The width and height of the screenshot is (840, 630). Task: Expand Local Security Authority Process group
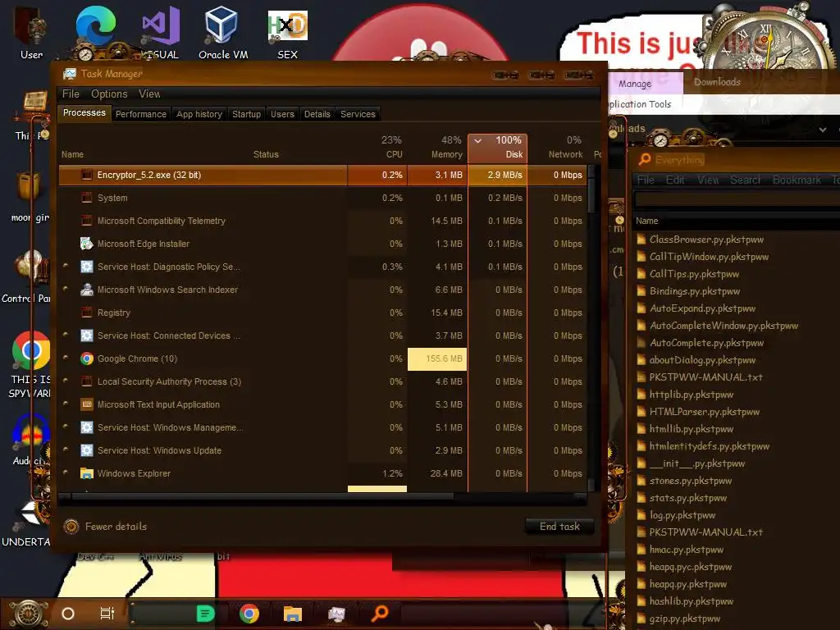tap(66, 381)
